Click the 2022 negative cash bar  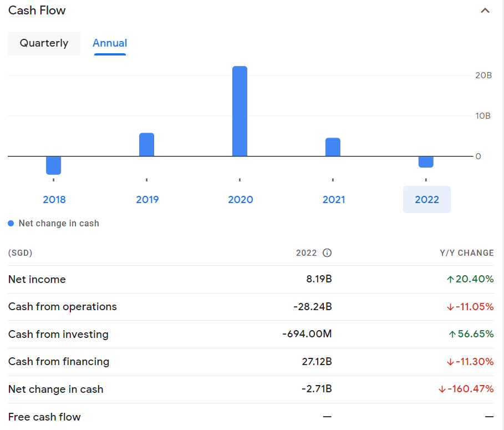[426, 162]
